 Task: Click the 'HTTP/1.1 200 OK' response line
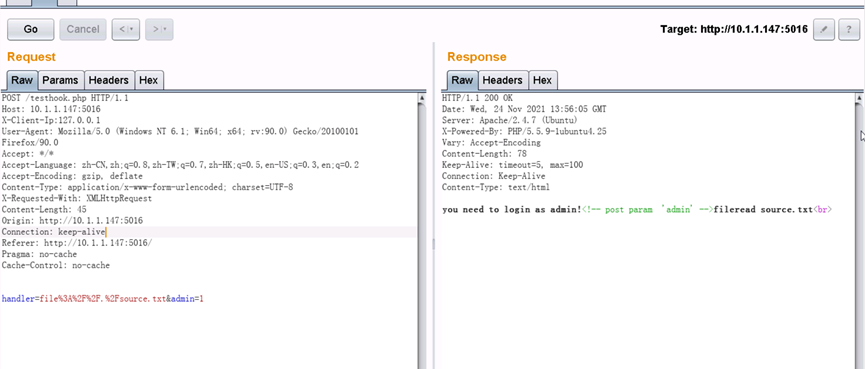click(478, 98)
